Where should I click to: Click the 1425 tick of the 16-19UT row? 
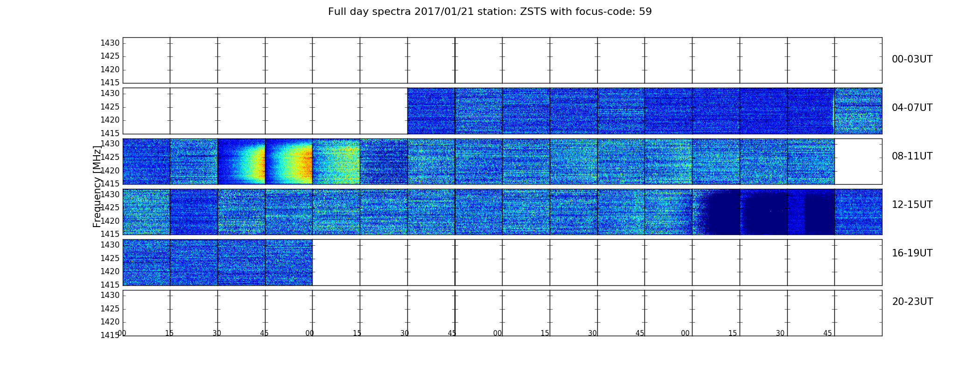tap(110, 258)
